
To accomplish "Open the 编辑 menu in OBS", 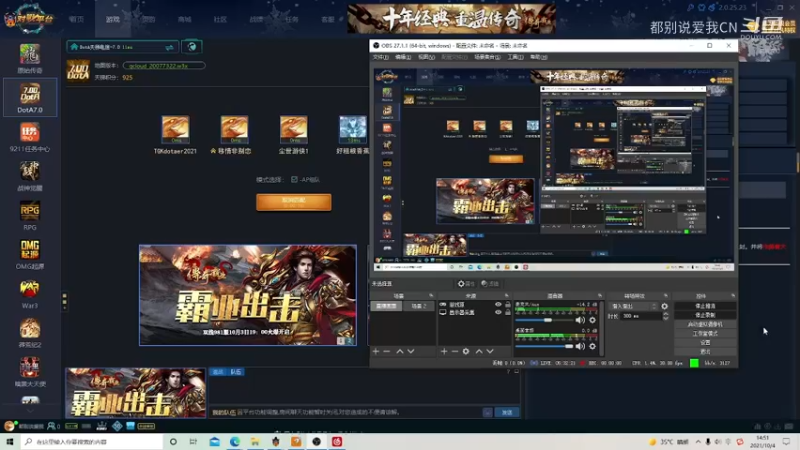I will (403, 57).
